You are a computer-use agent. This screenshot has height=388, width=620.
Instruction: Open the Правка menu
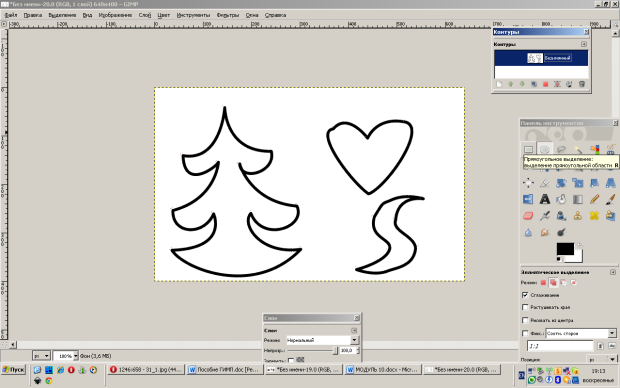click(x=33, y=15)
